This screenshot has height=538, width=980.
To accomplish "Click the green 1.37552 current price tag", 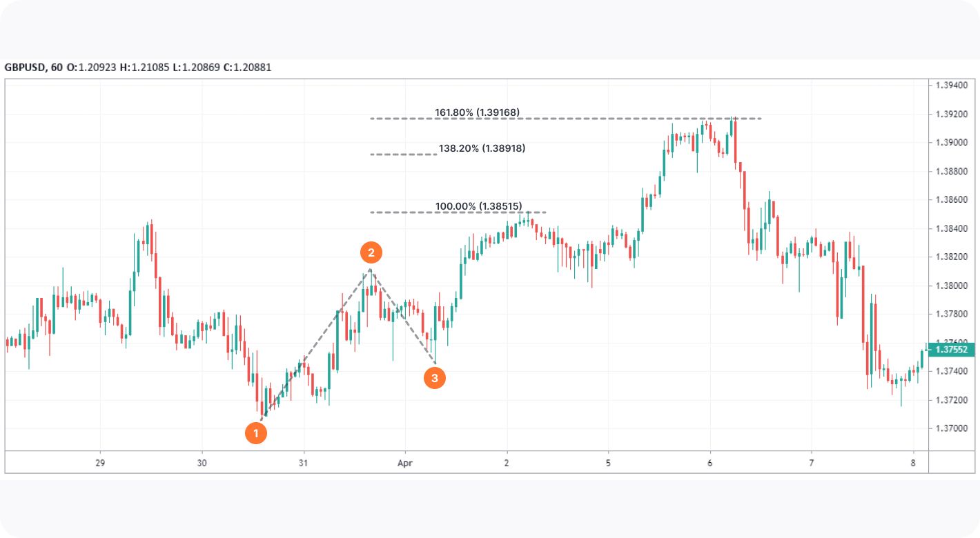I will point(954,350).
